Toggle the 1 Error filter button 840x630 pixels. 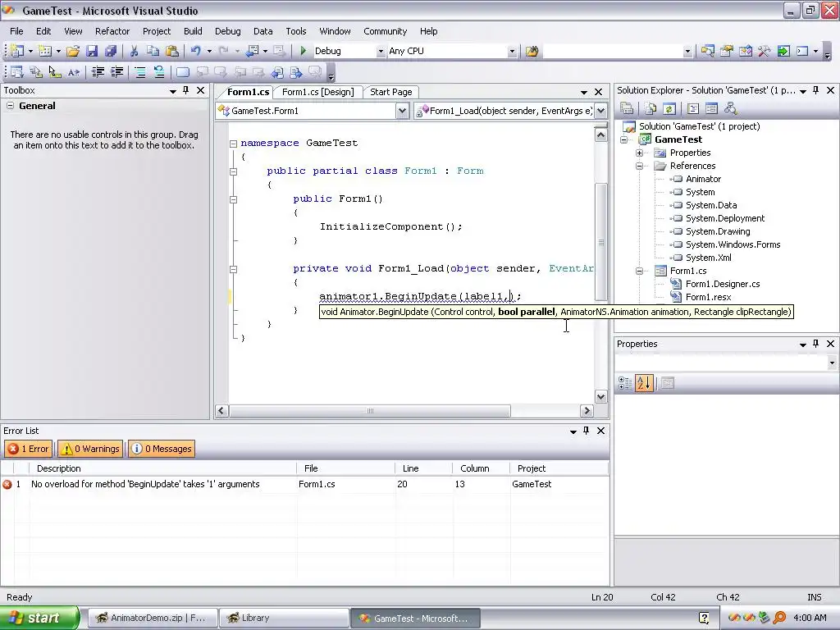tap(29, 449)
